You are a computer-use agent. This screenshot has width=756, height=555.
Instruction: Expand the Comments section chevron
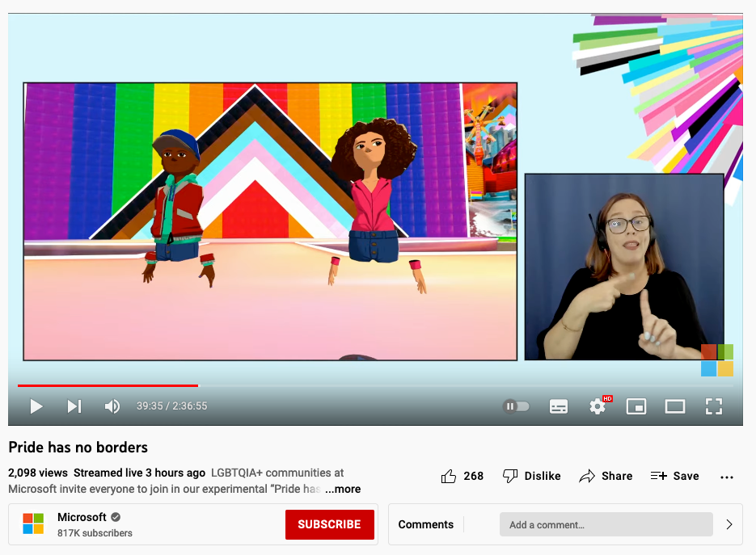pos(729,524)
